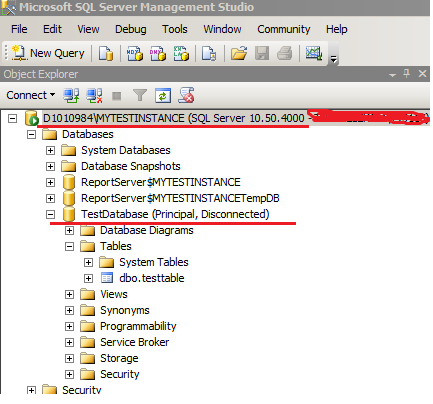Open the Edit menu
Viewport: 433px width, 404px height.
(52, 29)
